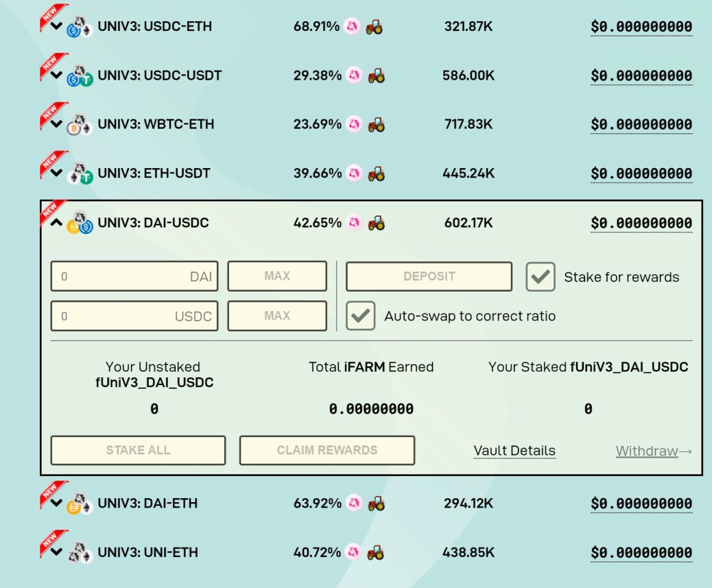Viewport: 712px width, 588px height.
Task: Collapse the UNIV3: DAI-USDC vault
Action: 56,222
